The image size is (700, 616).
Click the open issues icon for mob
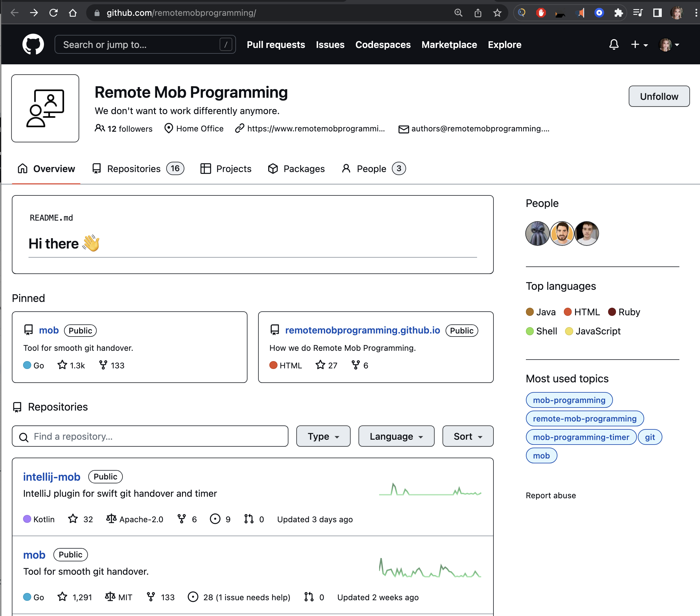193,597
